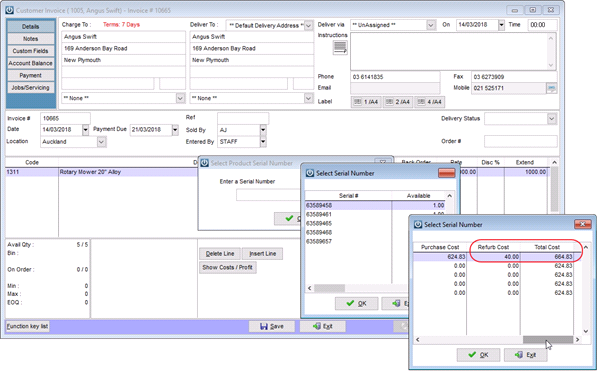The height and width of the screenshot is (377, 602).
Task: Click the Phone number field
Action: (x=395, y=77)
